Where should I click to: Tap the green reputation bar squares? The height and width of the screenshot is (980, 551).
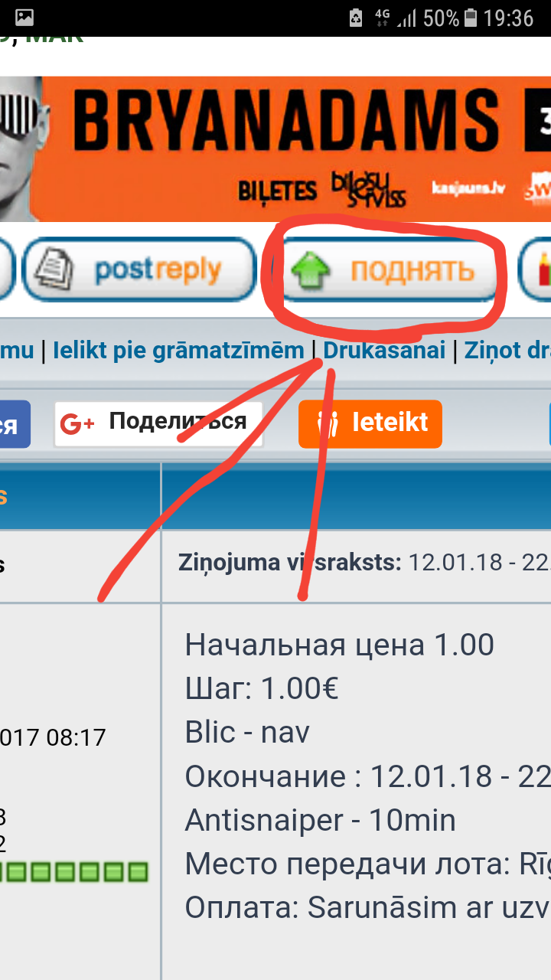[x=73, y=871]
